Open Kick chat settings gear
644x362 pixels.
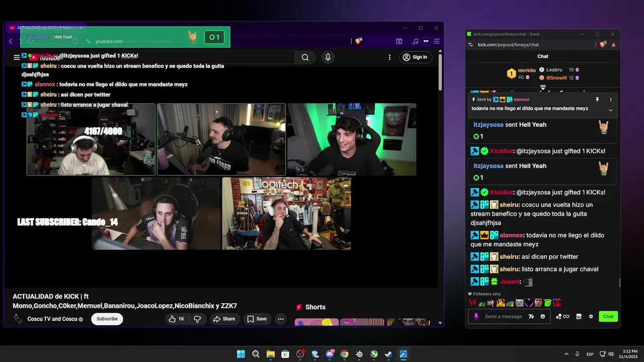pos(591,316)
